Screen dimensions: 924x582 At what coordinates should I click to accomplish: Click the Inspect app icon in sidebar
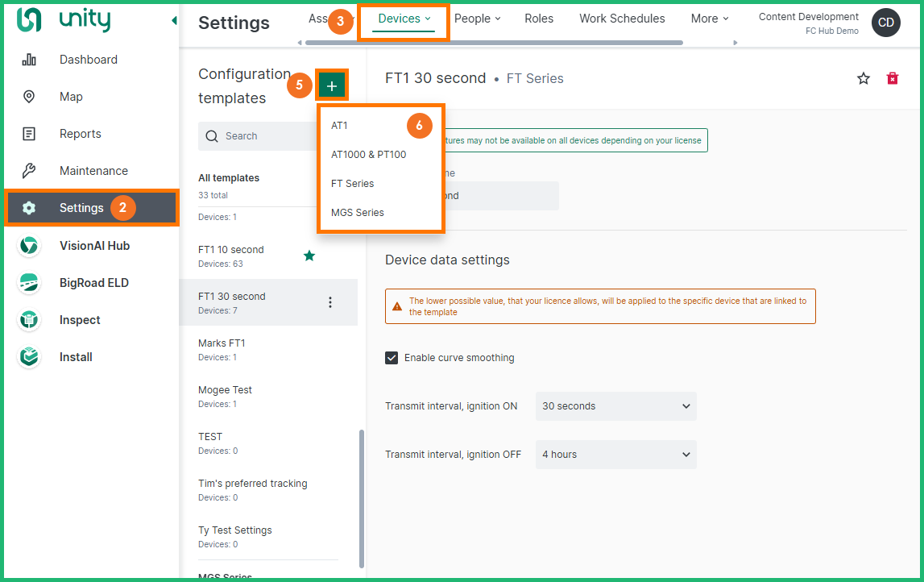(x=29, y=320)
